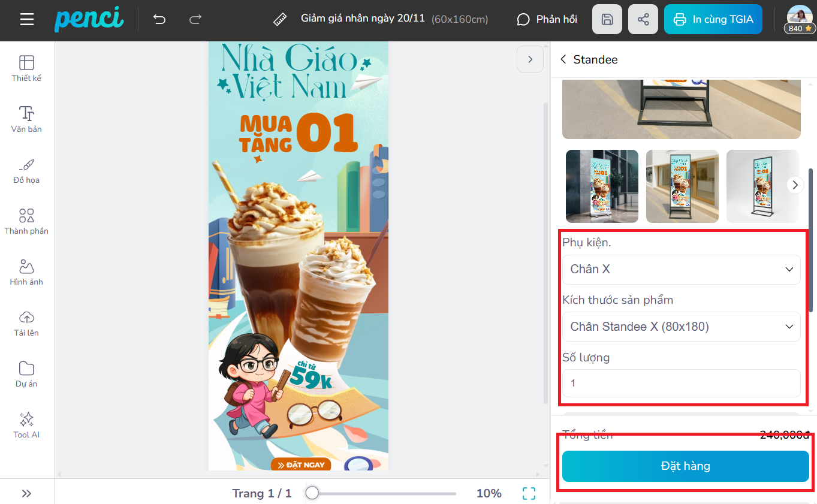Expand the left sidebar double chevron
The width and height of the screenshot is (817, 504).
[x=27, y=493]
